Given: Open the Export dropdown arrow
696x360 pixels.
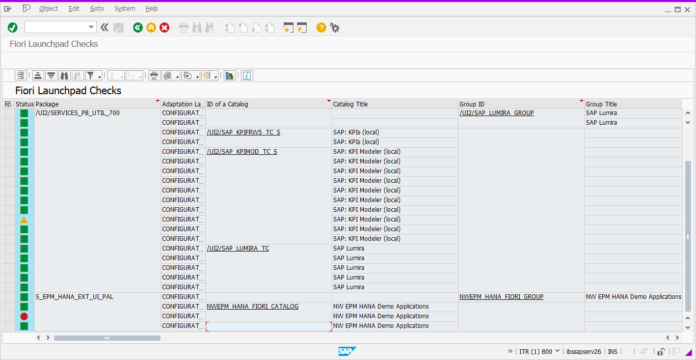Looking at the screenshot, I should coord(196,76).
